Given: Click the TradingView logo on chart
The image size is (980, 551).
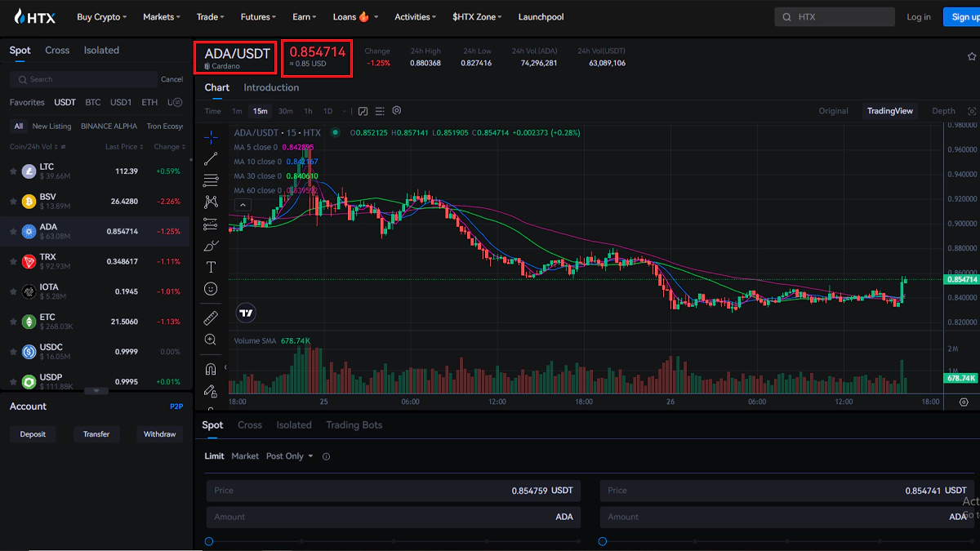Looking at the screenshot, I should (246, 313).
